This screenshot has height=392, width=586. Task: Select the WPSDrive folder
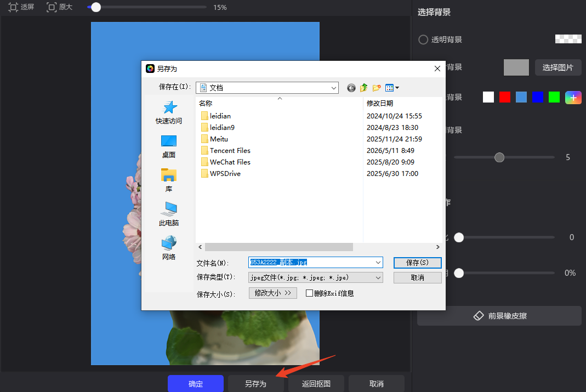point(221,174)
